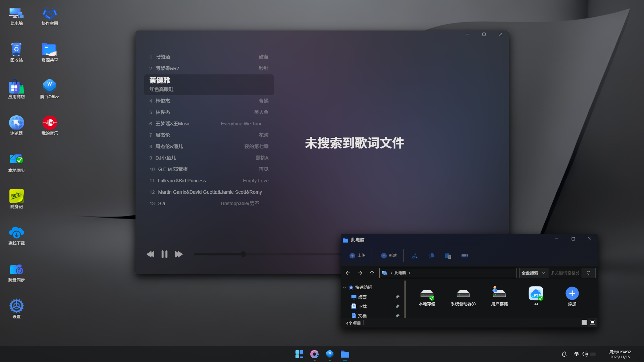Open the music player from the taskbar
644x362 pixels.
pyautogui.click(x=314, y=354)
